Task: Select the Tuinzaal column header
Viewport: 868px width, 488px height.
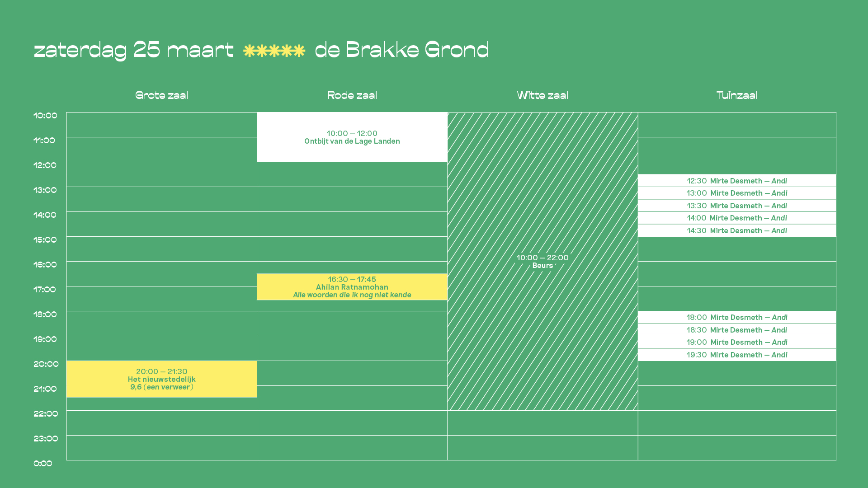Action: pyautogui.click(x=737, y=95)
